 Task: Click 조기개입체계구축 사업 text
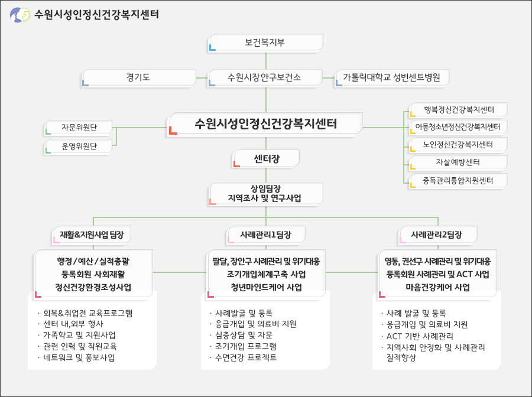267,274
